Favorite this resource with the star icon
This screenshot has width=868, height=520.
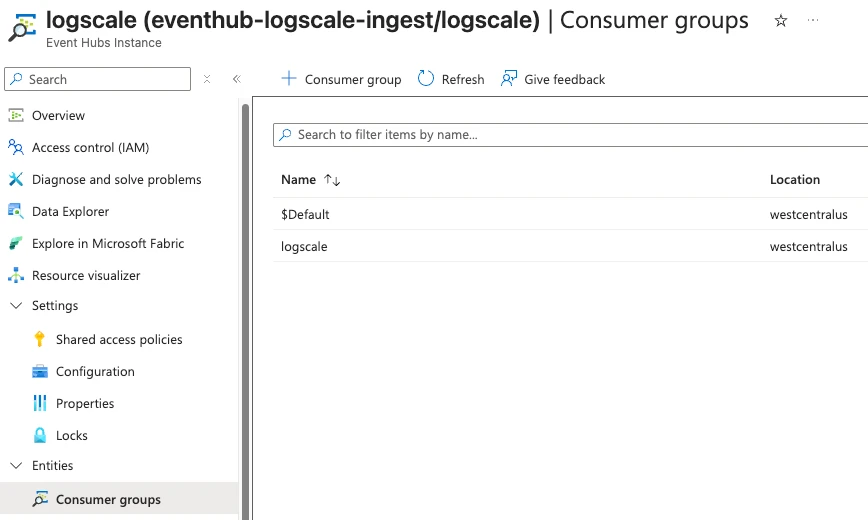781,21
